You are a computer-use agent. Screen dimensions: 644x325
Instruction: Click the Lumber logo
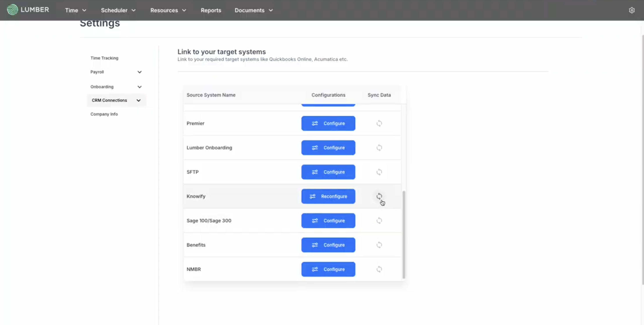pos(28,10)
